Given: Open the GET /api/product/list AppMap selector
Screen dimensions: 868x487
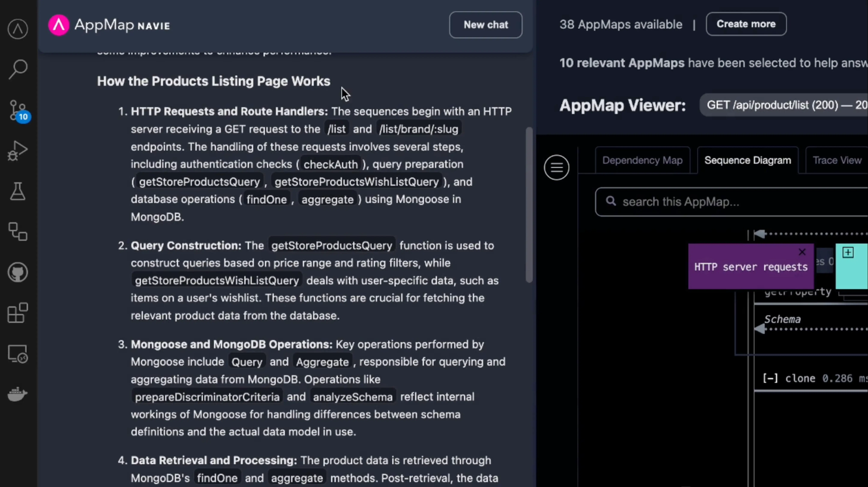Looking at the screenshot, I should coord(784,105).
